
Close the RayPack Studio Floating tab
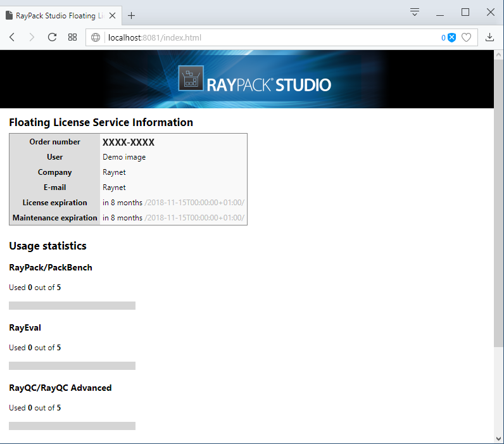112,15
